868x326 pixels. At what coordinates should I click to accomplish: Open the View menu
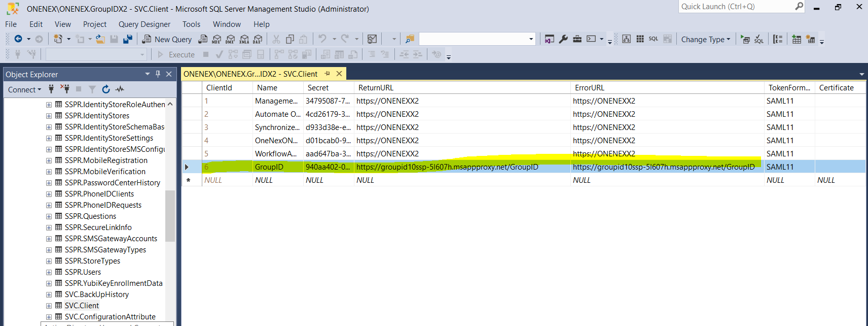pyautogui.click(x=63, y=24)
